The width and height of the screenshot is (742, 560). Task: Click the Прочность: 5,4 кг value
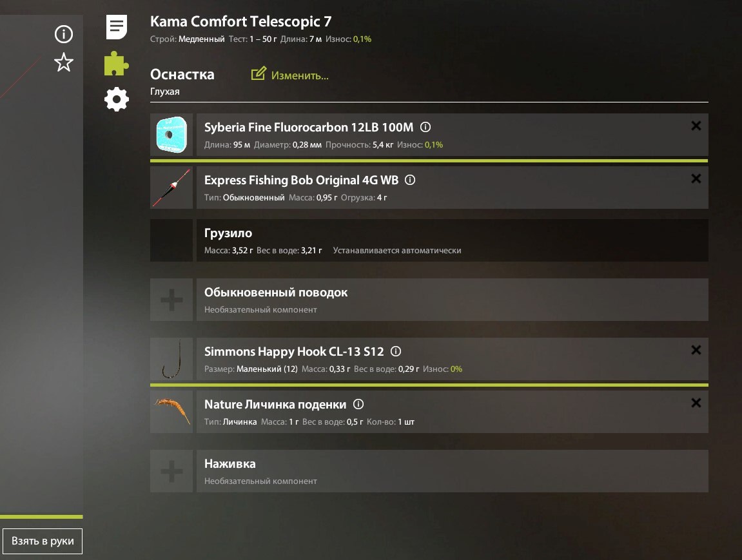pos(359,145)
